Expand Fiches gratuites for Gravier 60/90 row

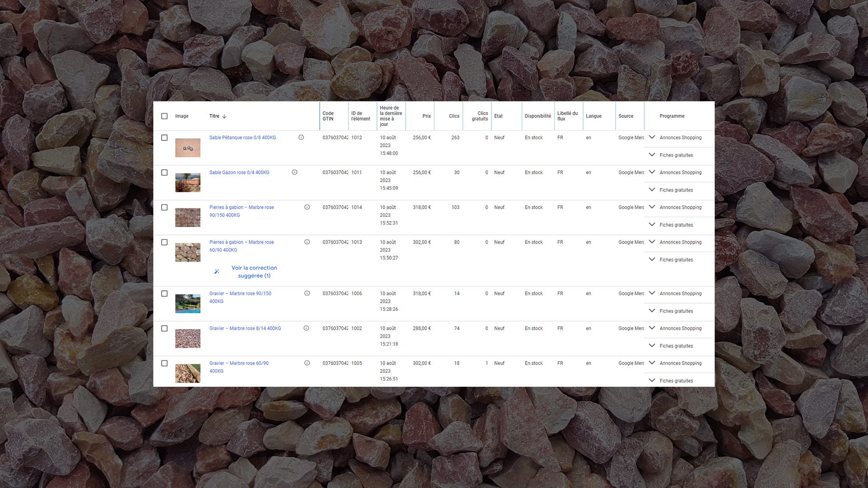[652, 380]
